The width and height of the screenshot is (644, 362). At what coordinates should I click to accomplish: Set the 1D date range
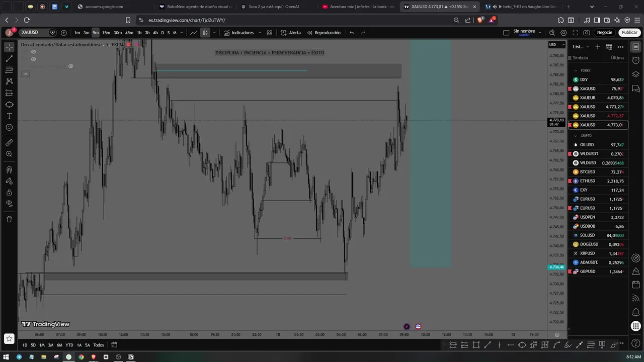point(25,345)
